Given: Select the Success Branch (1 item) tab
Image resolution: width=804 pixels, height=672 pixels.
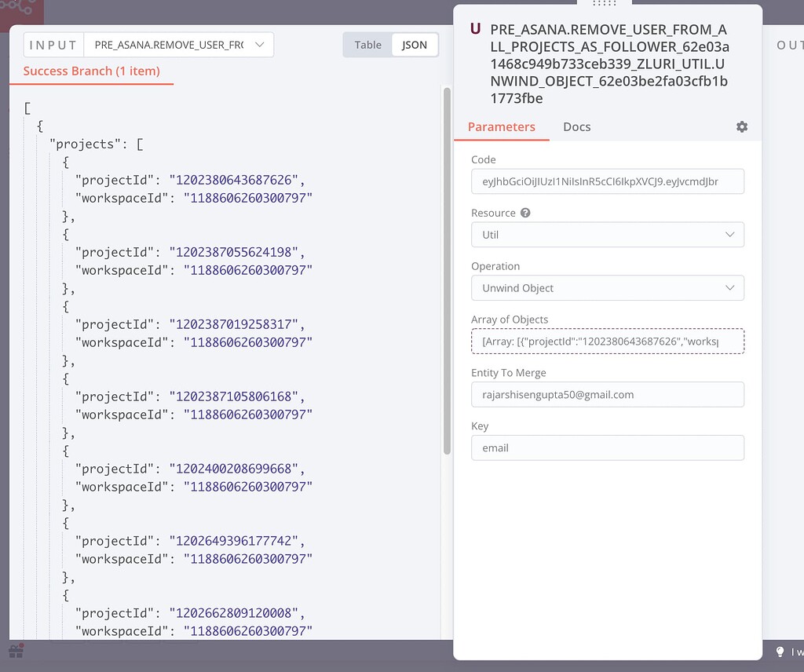Looking at the screenshot, I should (x=91, y=71).
